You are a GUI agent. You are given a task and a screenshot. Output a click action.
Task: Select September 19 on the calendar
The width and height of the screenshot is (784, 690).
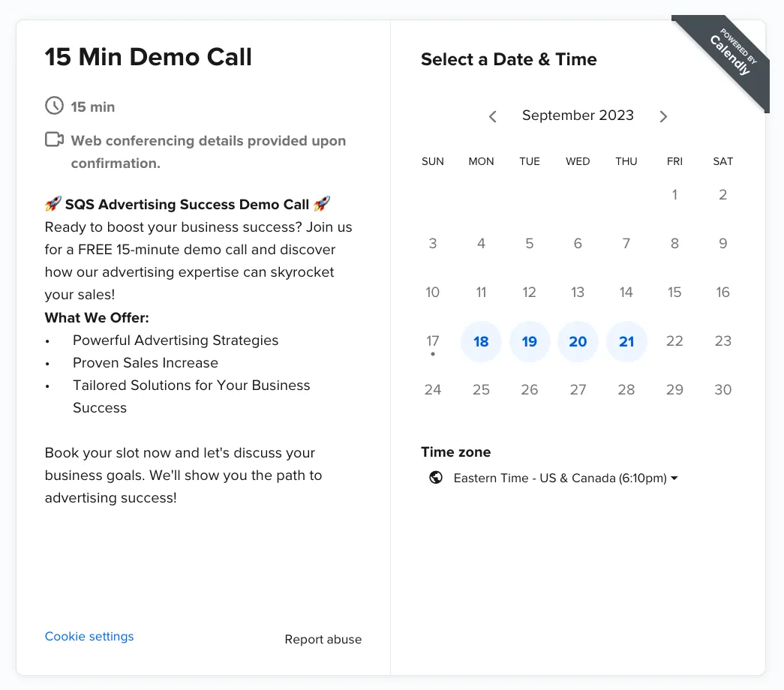point(530,341)
